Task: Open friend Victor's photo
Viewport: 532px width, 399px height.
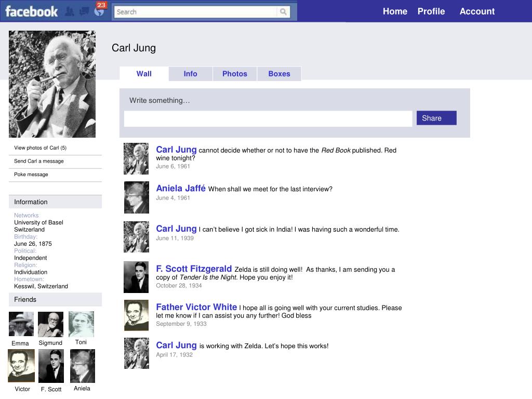Action: click(21, 366)
